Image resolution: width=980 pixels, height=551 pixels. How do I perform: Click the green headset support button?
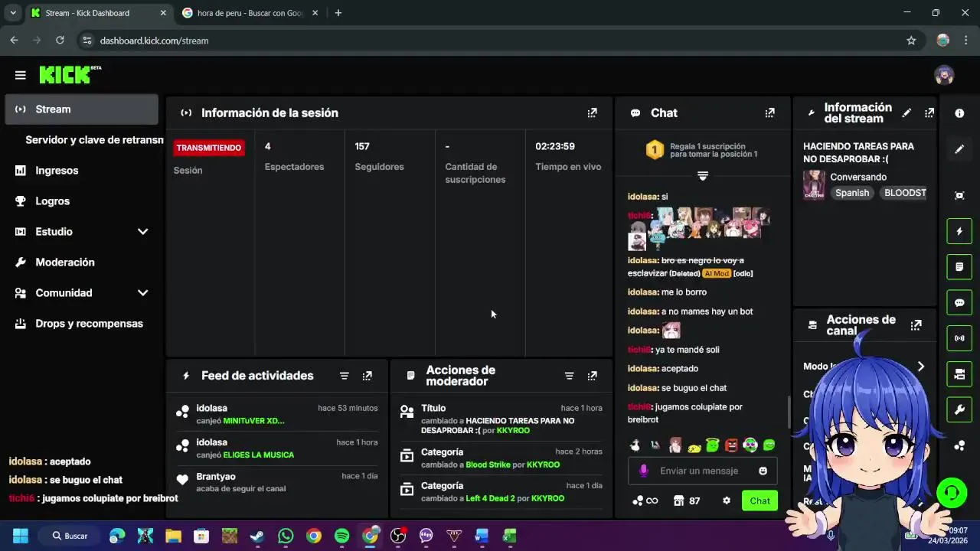click(x=952, y=493)
